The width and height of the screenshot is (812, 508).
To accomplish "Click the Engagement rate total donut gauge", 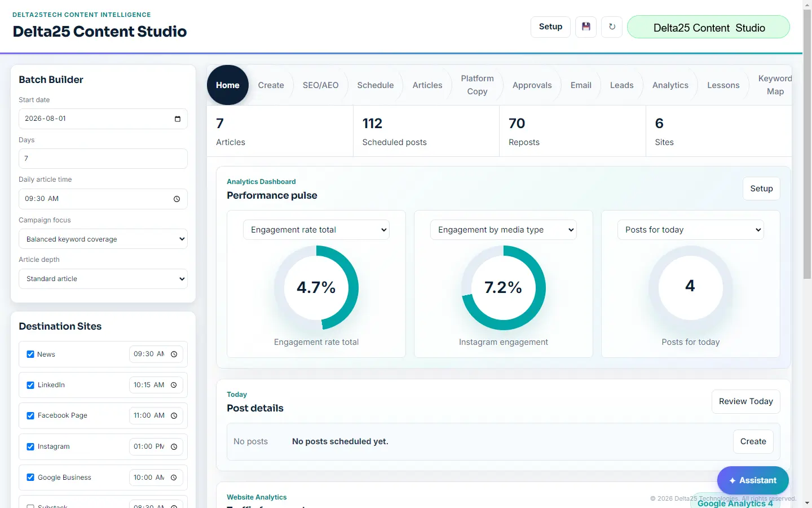I will coord(316,288).
